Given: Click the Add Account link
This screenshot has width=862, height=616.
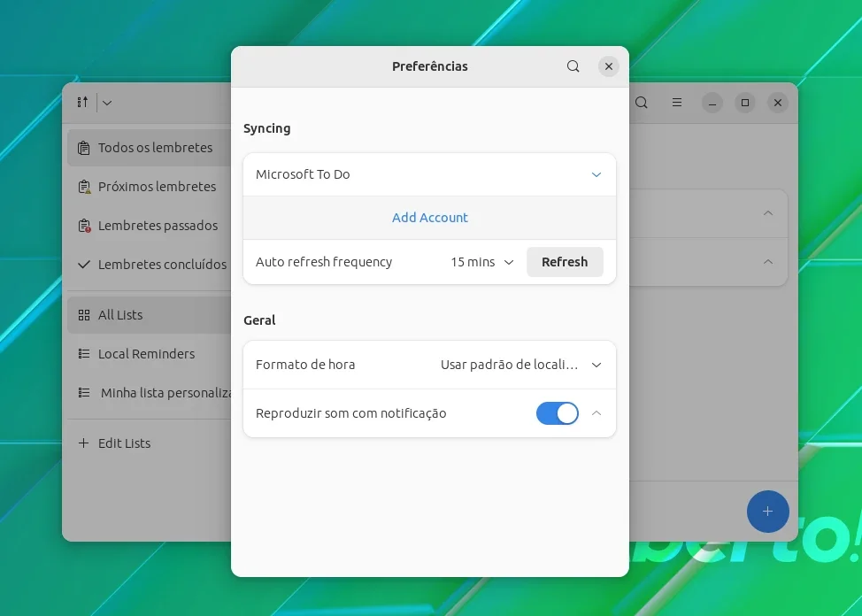Looking at the screenshot, I should (430, 217).
